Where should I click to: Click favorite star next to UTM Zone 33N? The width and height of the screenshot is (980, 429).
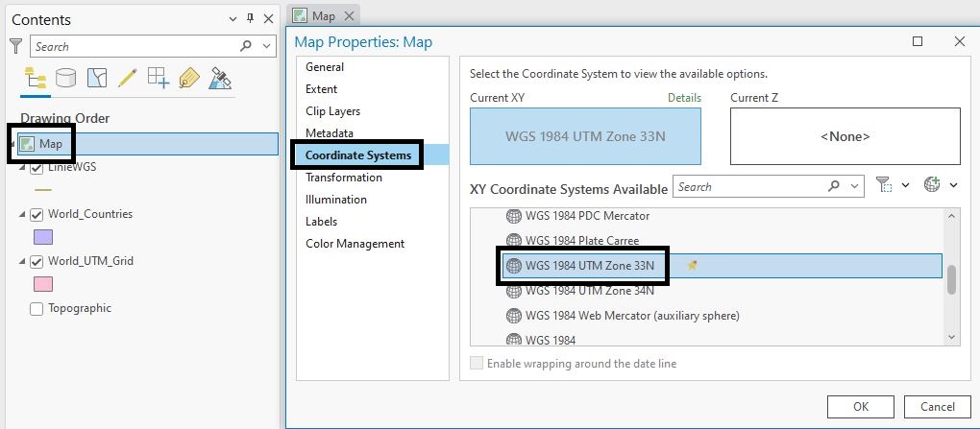point(692,266)
